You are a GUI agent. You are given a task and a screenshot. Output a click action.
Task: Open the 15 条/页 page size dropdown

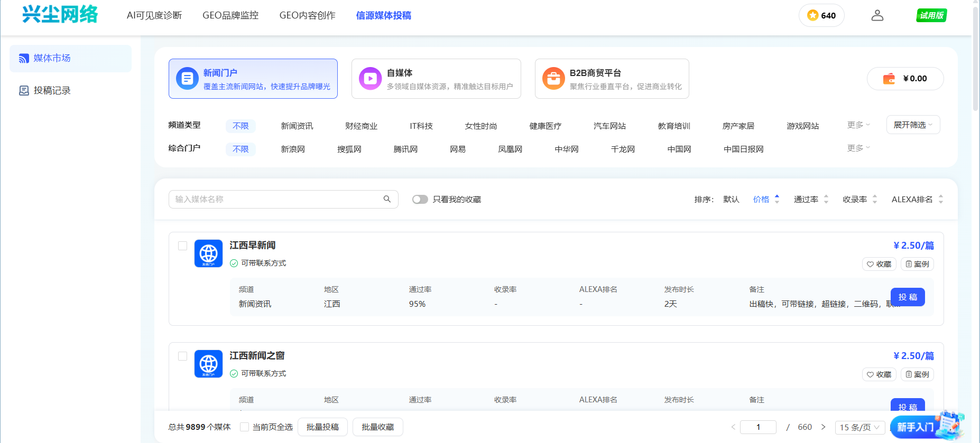859,427
